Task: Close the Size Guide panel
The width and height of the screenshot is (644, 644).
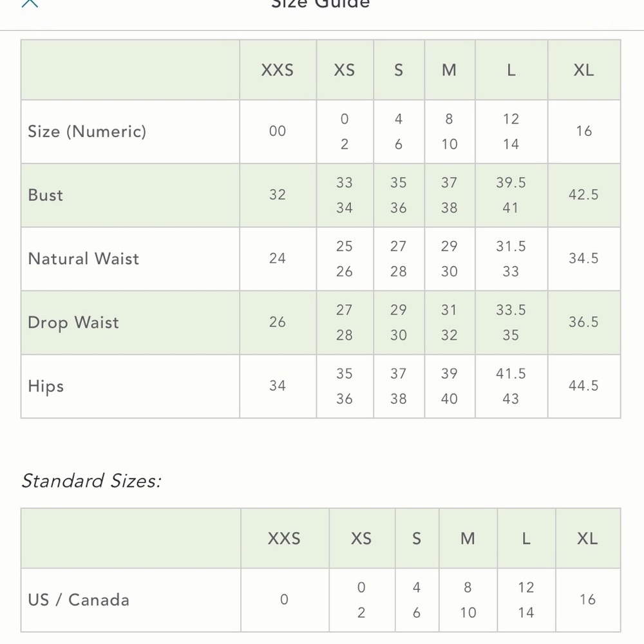Action: tap(30, 3)
